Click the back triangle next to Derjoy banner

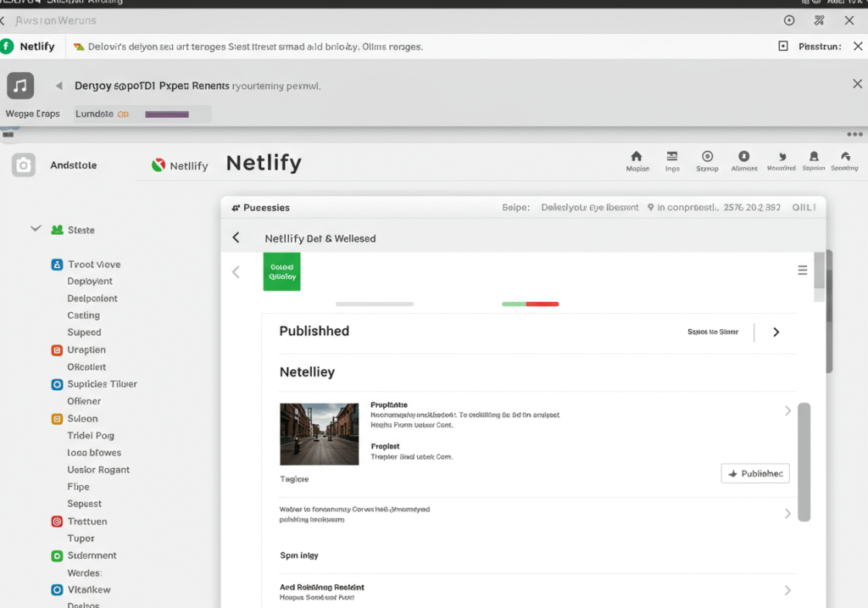click(58, 86)
